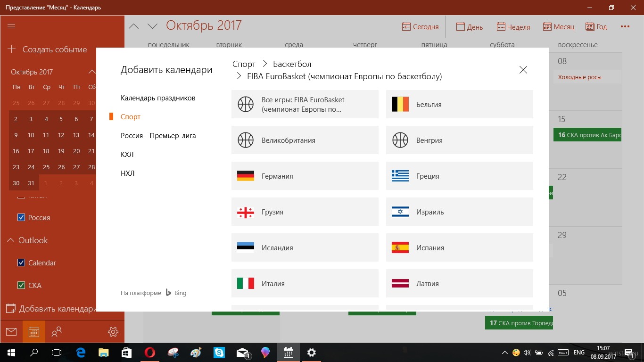Image resolution: width=644 pixels, height=362 pixels.
Task: Open Microsoft Store from taskbar
Action: click(x=127, y=353)
